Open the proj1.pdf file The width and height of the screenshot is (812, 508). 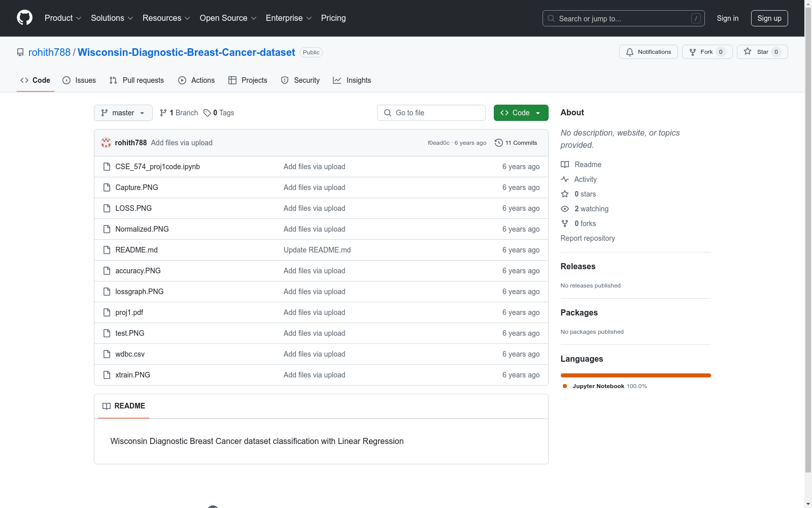coord(129,312)
